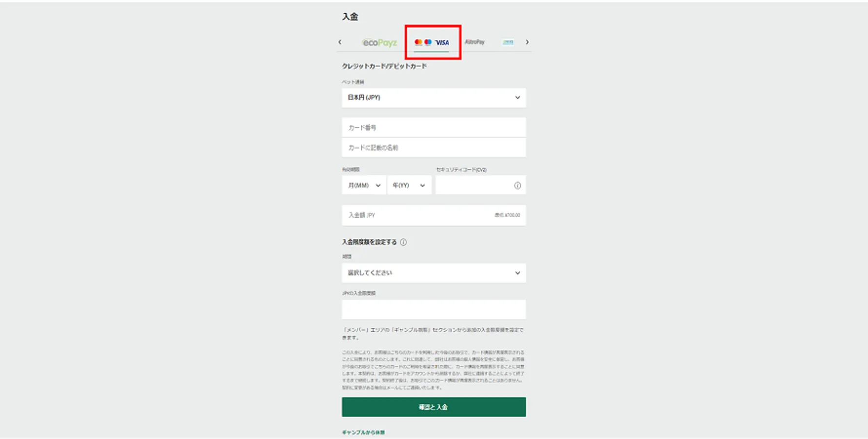The width and height of the screenshot is (868, 439).
Task: Click the info icon beside 入金限度額を設定する
Action: click(403, 242)
